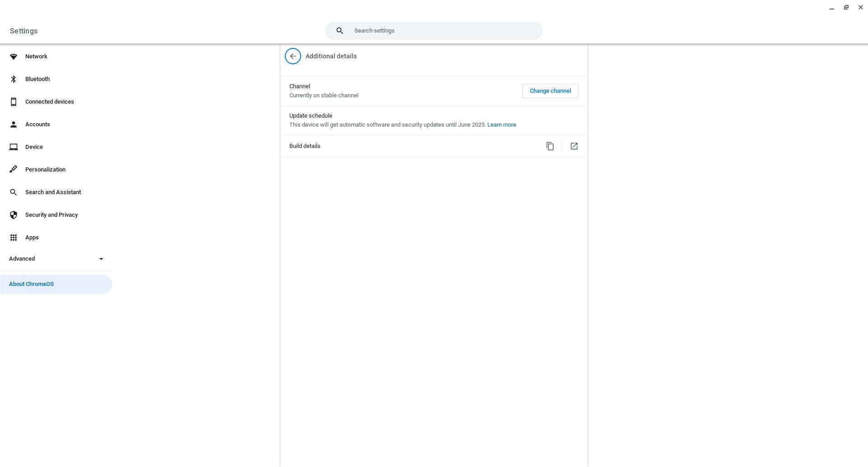
Task: Select About ChromeOS in sidebar
Action: (x=56, y=284)
